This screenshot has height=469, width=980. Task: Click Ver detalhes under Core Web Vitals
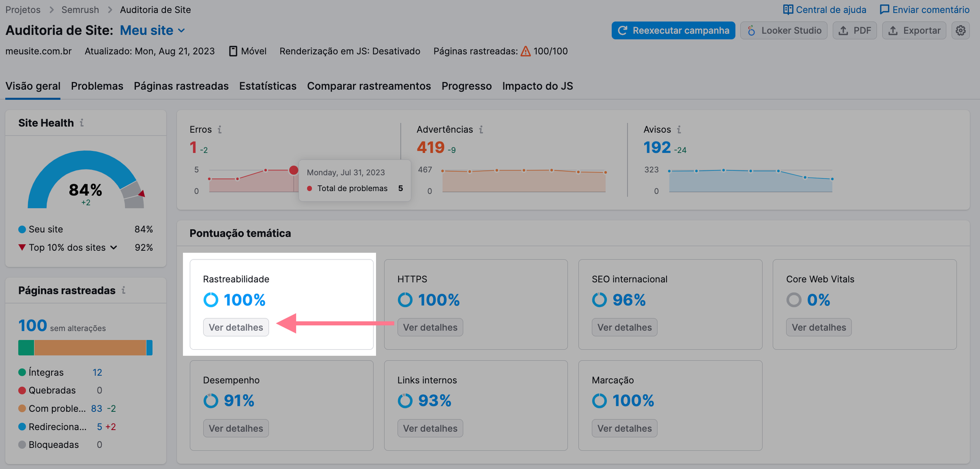click(819, 327)
